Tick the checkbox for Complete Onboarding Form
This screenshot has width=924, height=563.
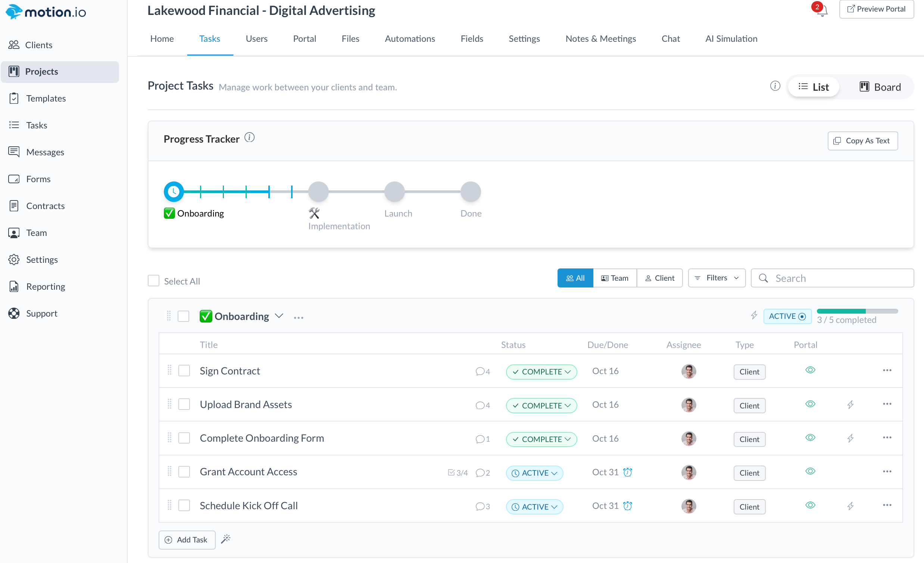tap(184, 438)
